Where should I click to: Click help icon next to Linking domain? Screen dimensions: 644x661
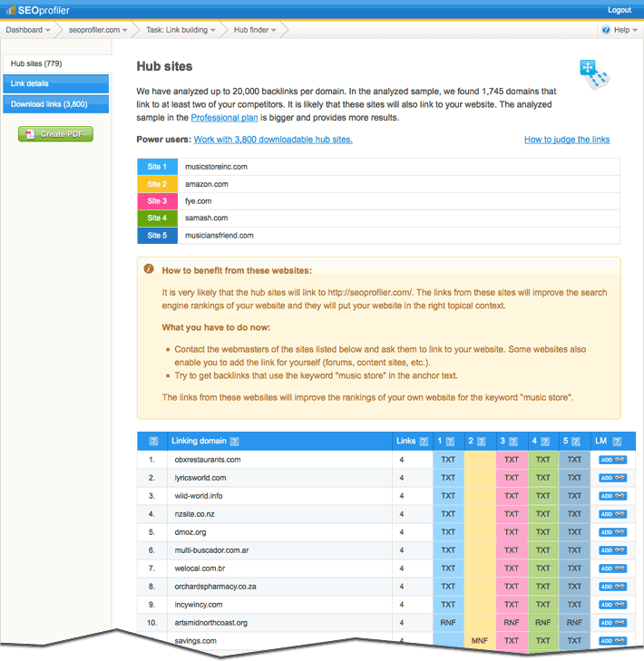click(x=235, y=442)
